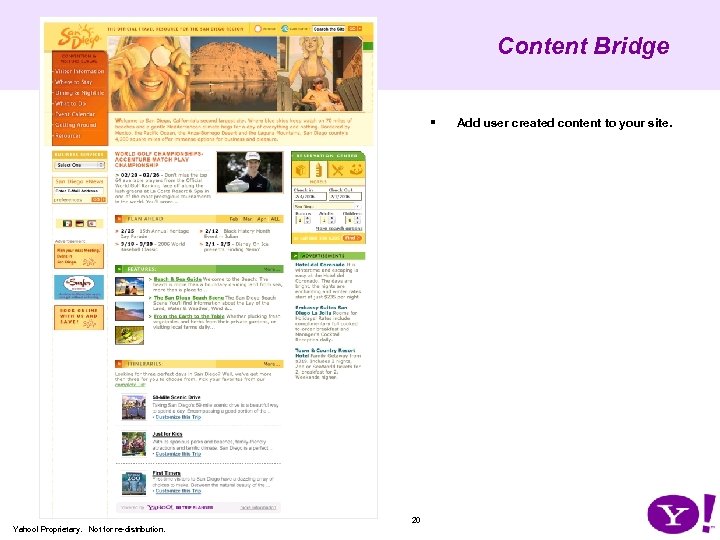Select the box package reservation icon

coord(301,170)
